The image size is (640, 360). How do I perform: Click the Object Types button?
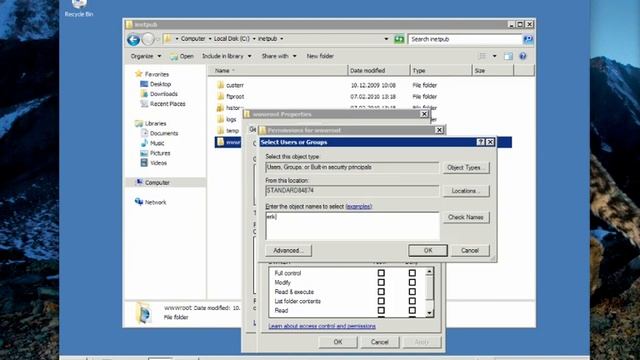[x=466, y=168]
